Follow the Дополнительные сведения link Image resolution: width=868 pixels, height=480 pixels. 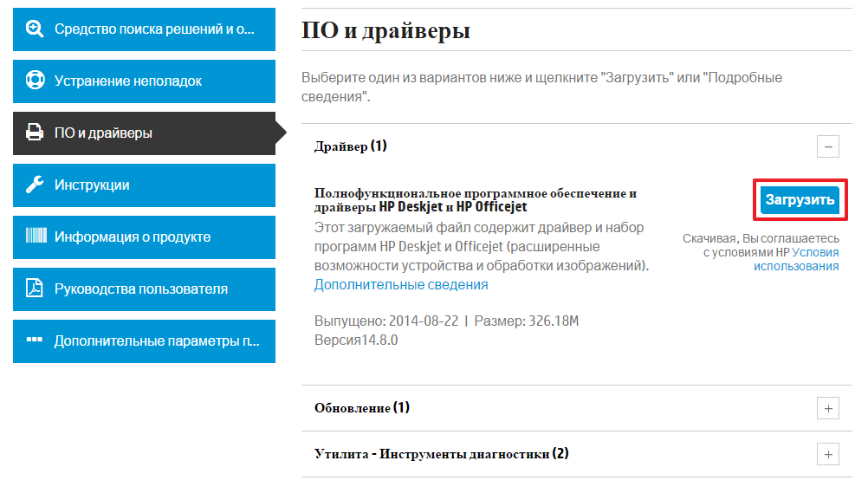pyautogui.click(x=401, y=284)
